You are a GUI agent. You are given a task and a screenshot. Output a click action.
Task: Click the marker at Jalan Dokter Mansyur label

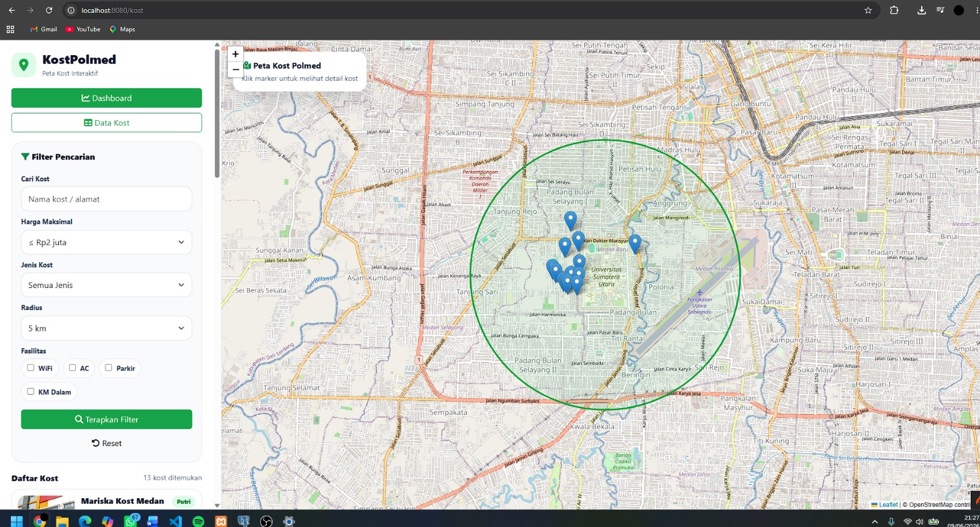[578, 241]
